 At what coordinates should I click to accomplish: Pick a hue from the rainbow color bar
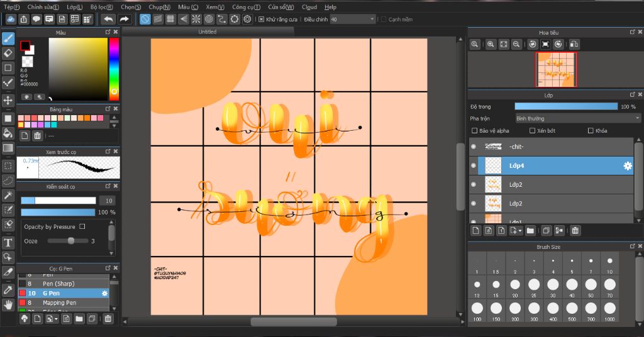(114, 69)
